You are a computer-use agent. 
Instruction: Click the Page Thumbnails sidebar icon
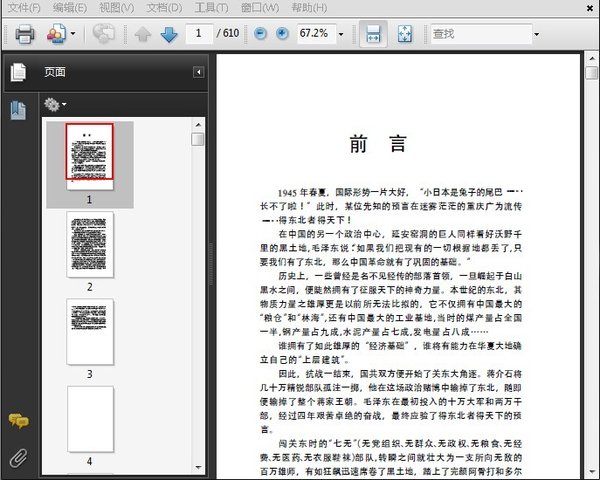click(17, 72)
